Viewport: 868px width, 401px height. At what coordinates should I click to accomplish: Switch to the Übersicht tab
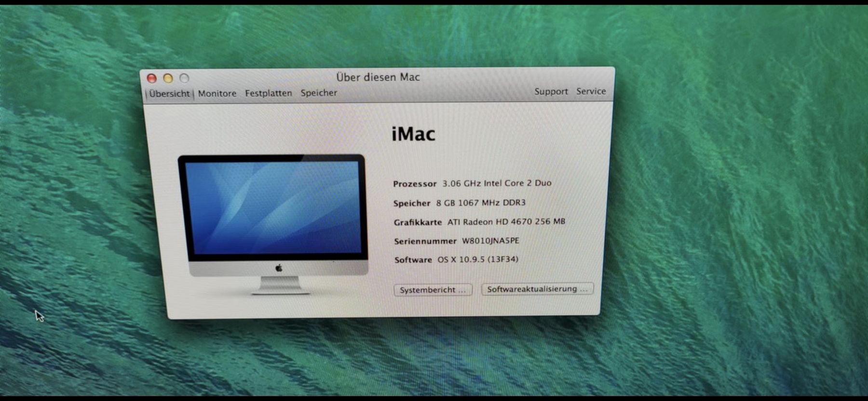(x=169, y=94)
